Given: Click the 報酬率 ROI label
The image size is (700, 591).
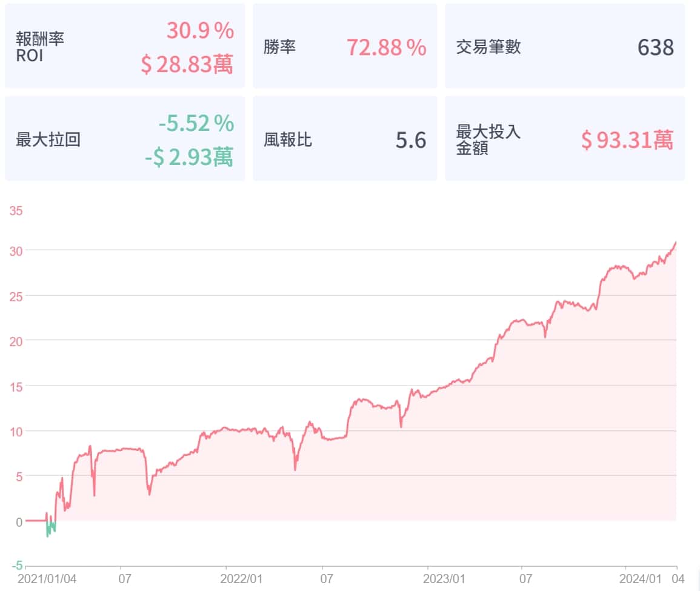Looking at the screenshot, I should point(40,47).
